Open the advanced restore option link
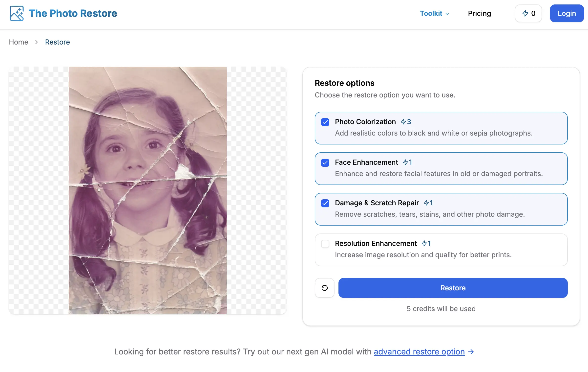Viewport: 588px width, 372px height. pos(419,351)
